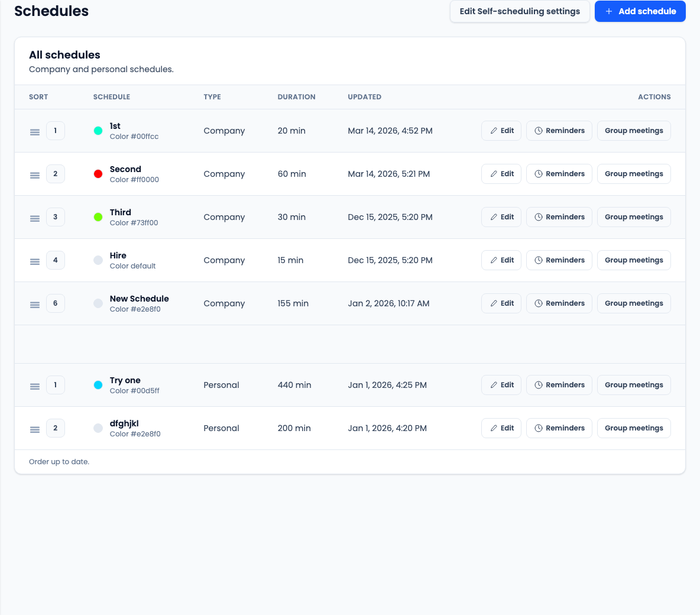Screen dimensions: 700x615
Task: Click the gray color dot of New Schedule
Action: (x=98, y=303)
